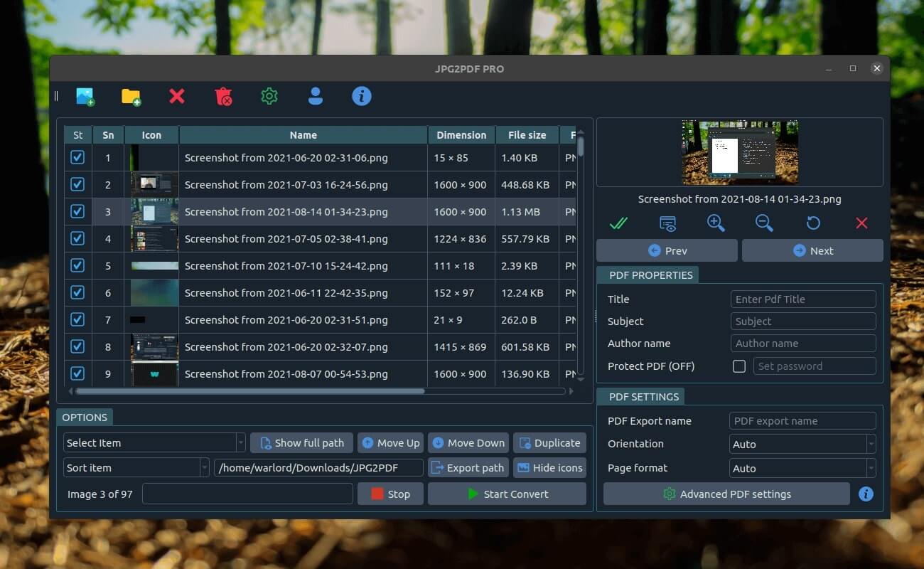Viewport: 924px width, 569px height.
Task: Click the horizontal scrollbar under the file list
Action: 249,391
